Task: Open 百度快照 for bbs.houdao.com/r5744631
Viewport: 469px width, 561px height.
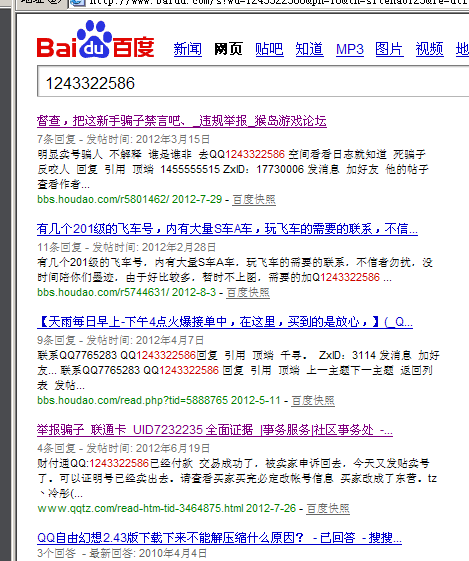Action: coord(248,292)
